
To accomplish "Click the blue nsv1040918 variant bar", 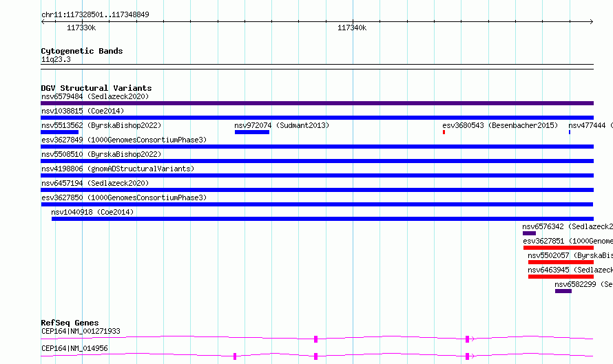I will pyautogui.click(x=322, y=219).
